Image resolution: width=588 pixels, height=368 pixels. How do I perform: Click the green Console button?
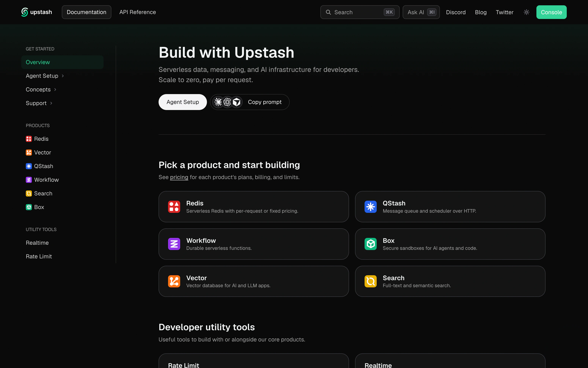click(x=551, y=12)
